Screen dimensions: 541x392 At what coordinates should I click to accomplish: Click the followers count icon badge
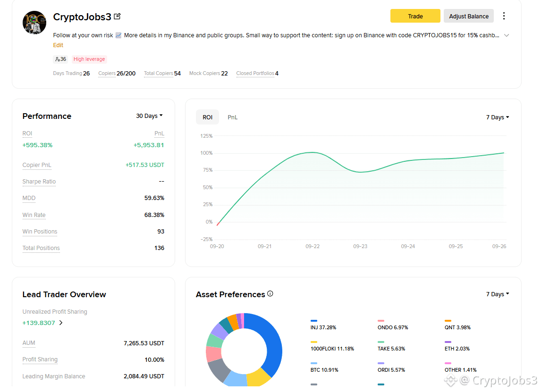[x=60, y=59]
